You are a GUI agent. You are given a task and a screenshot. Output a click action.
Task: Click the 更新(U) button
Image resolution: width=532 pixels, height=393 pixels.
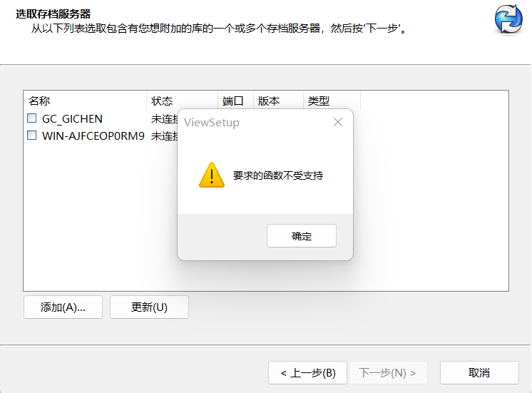pos(149,307)
